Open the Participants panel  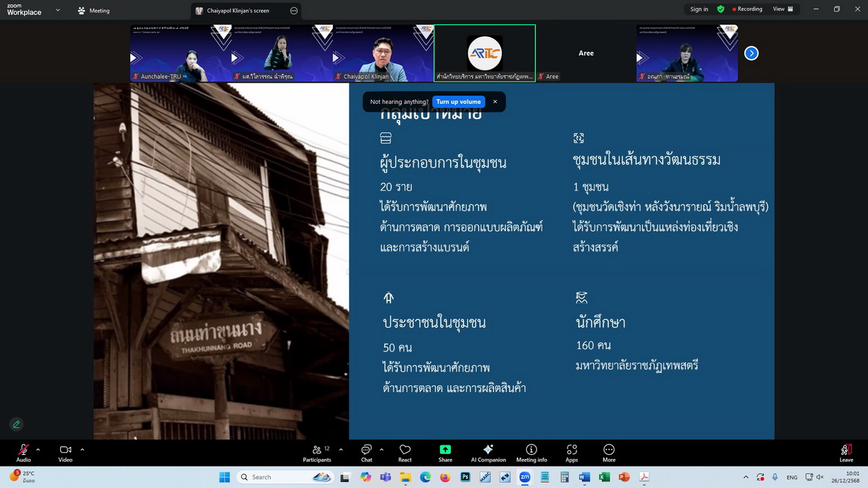click(317, 453)
